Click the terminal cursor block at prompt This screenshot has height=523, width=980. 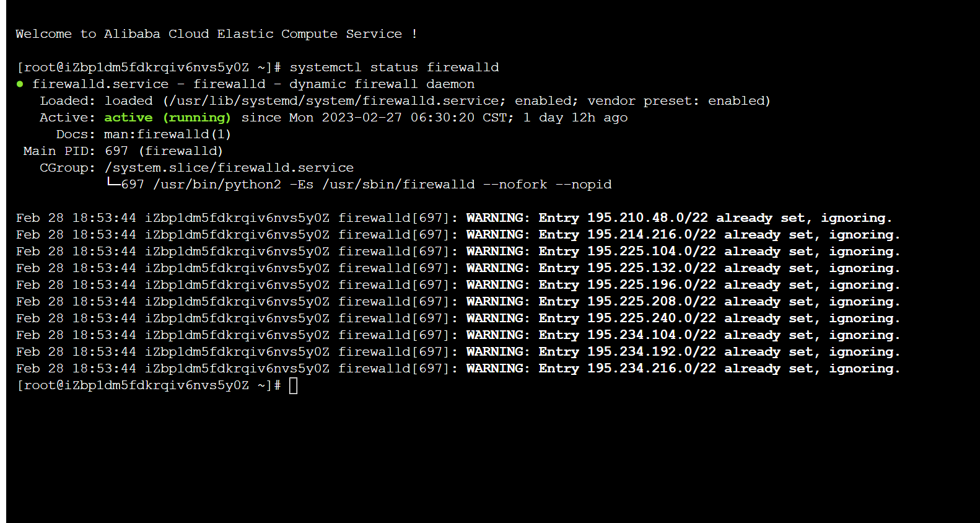(294, 385)
